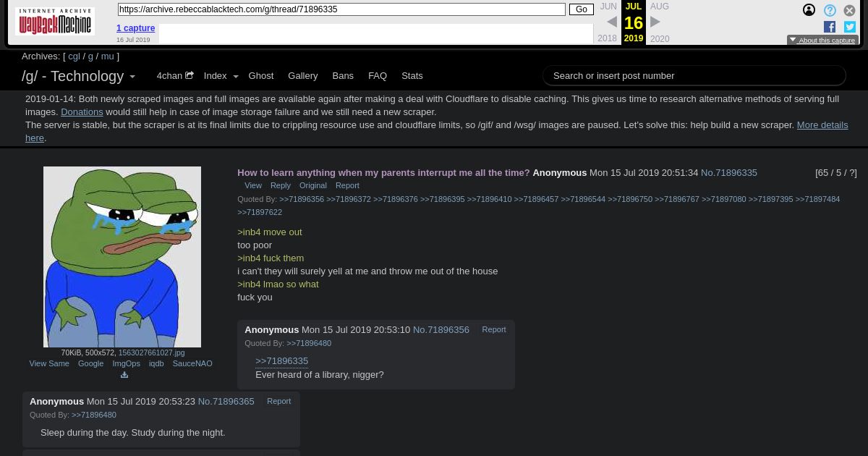868x456 pixels.
Task: Open the FAQ menu item
Action: pos(378,75)
